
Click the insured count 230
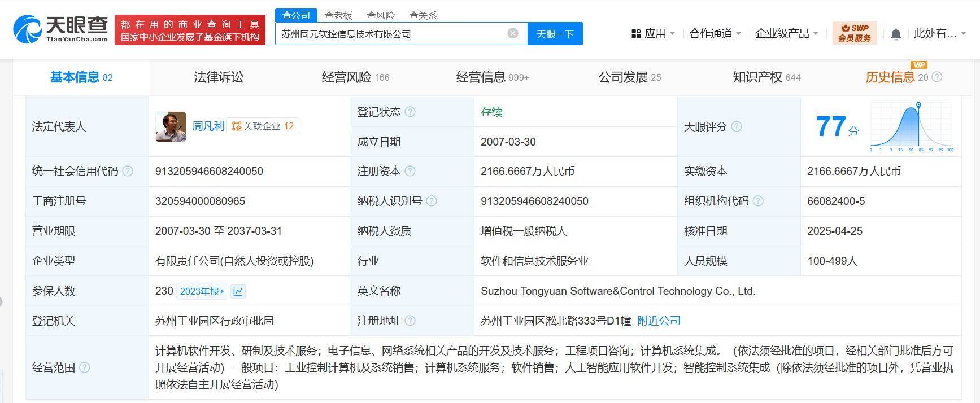[x=164, y=291]
